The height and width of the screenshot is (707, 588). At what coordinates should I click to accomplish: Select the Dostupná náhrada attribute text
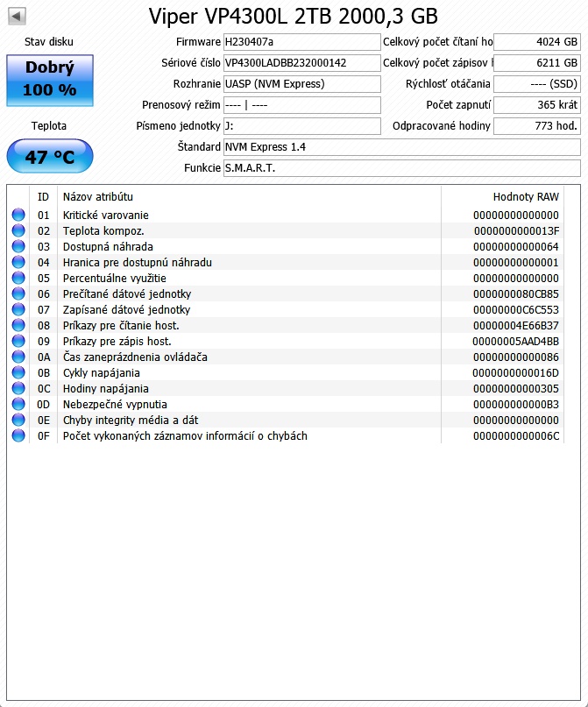(x=108, y=247)
